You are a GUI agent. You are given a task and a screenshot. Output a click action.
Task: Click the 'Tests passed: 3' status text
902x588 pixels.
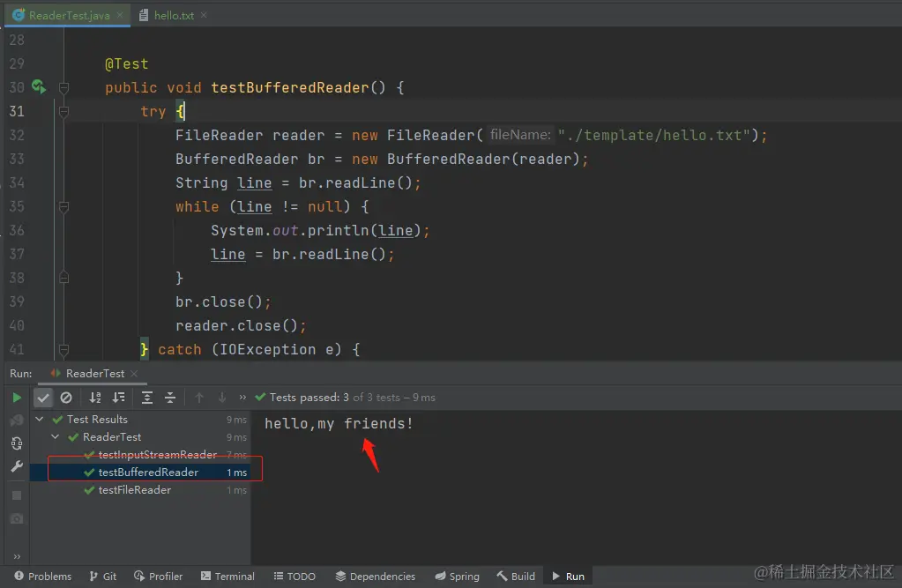pyautogui.click(x=309, y=398)
